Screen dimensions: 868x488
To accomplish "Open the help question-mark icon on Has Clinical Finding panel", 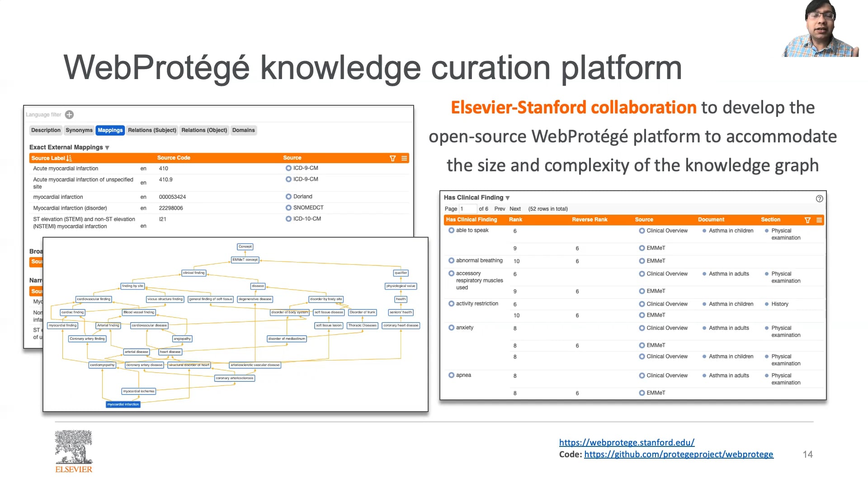I will point(819,198).
